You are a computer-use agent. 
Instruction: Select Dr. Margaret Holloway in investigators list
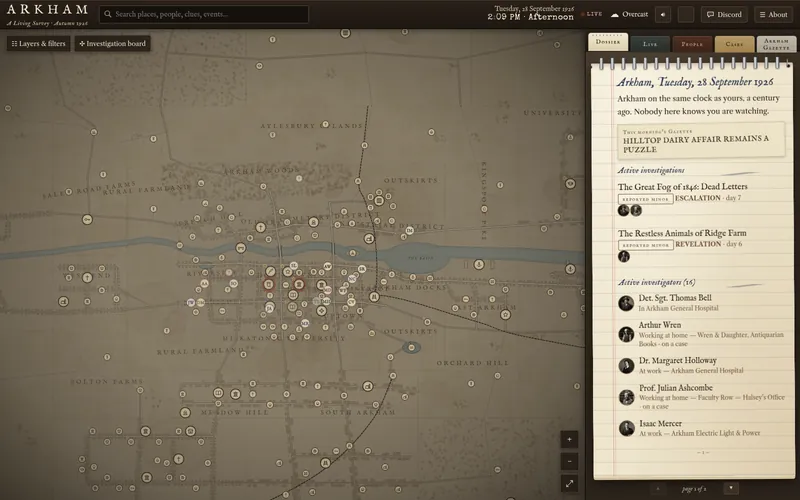[702, 365]
